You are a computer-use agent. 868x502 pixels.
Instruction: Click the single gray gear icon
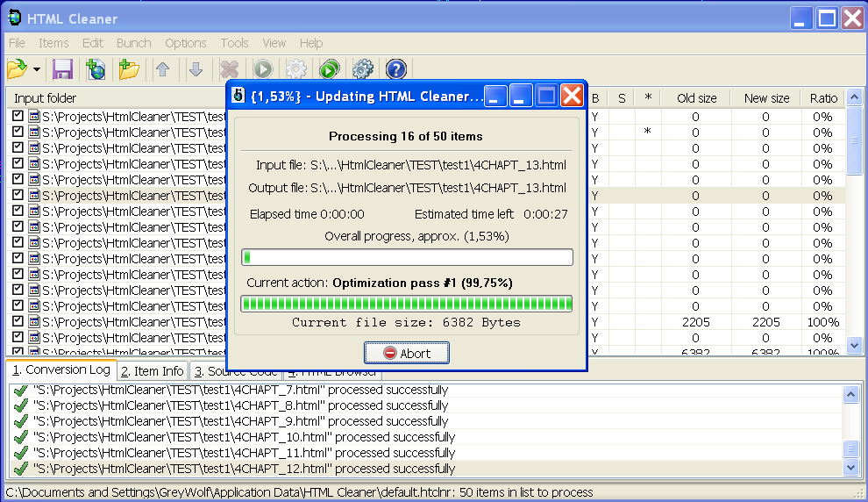click(x=296, y=69)
